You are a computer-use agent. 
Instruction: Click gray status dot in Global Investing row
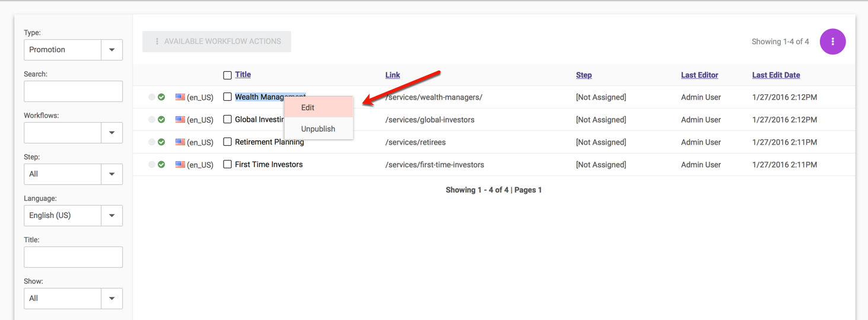click(152, 119)
